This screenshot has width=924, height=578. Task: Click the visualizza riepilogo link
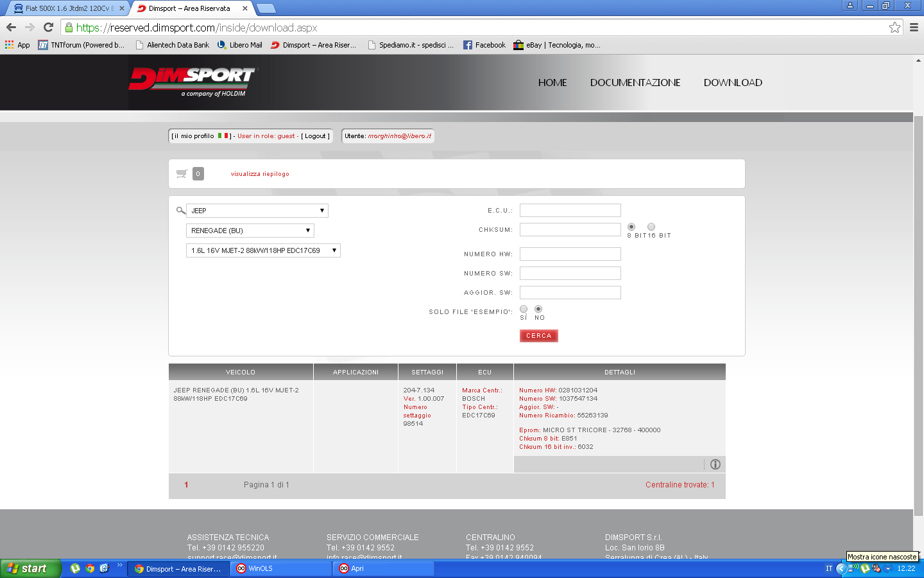point(260,174)
